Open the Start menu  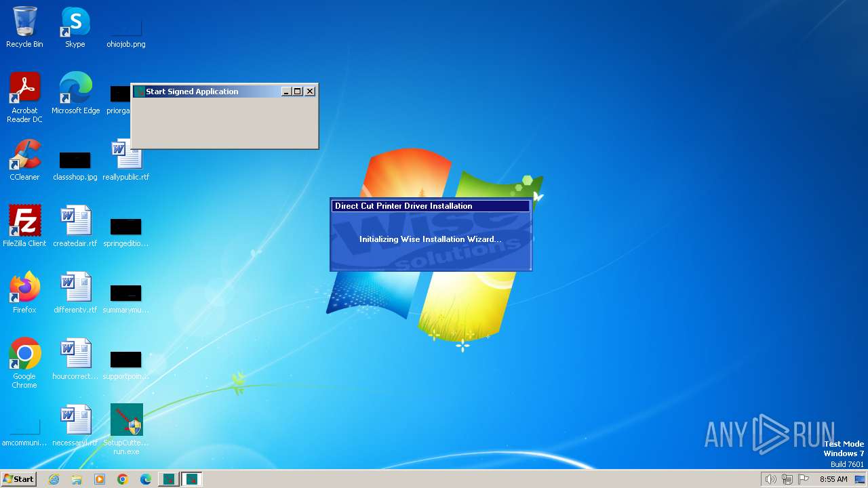[x=19, y=479]
